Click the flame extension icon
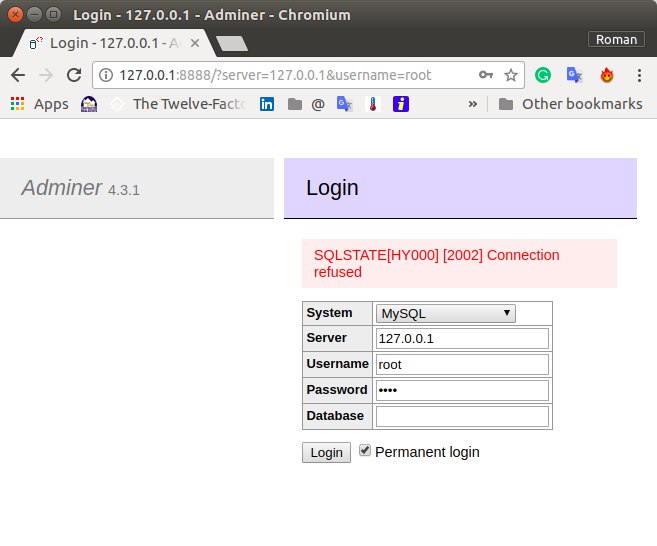Viewport: 657px width, 546px height. (x=607, y=75)
